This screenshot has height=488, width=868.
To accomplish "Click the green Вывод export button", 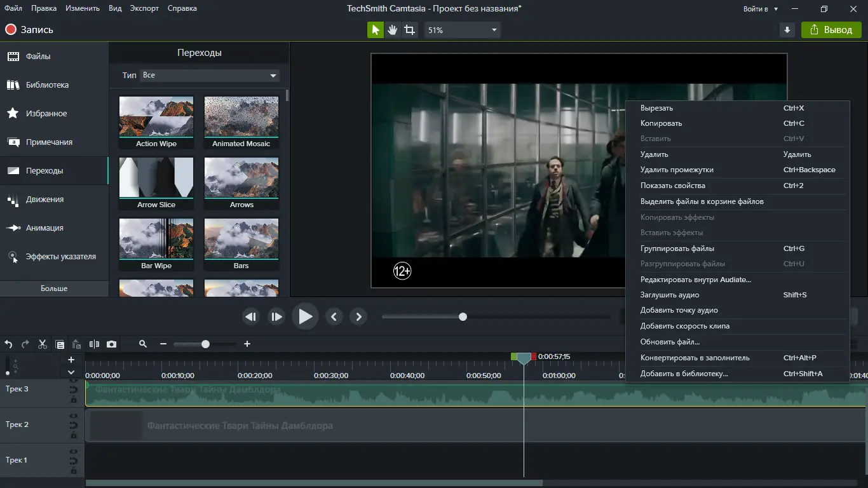I will tap(831, 30).
